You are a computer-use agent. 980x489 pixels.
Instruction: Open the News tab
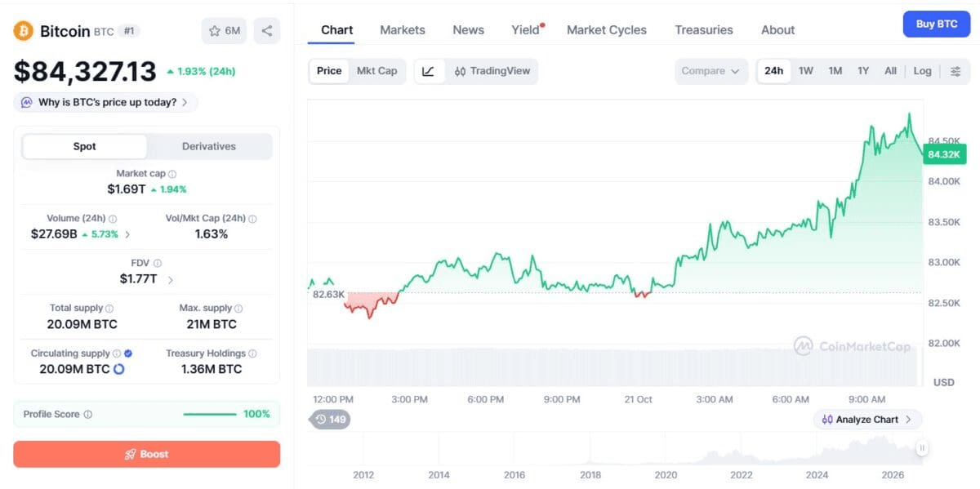tap(469, 30)
